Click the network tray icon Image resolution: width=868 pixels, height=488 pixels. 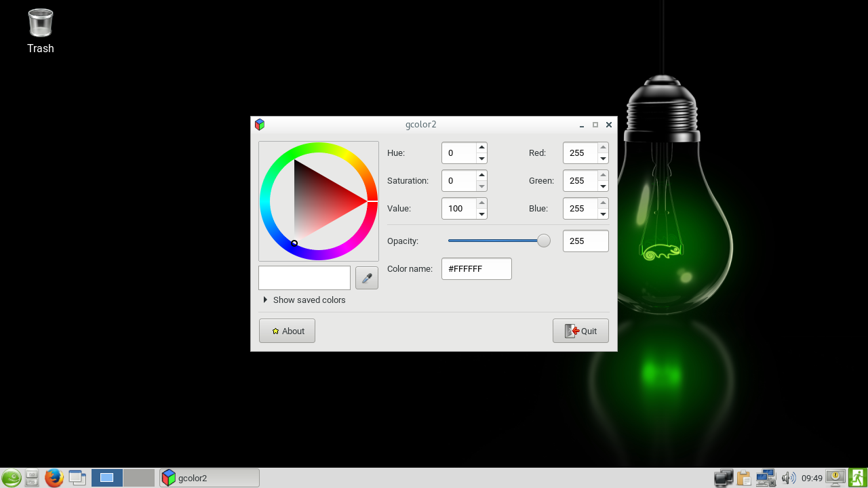click(x=766, y=478)
